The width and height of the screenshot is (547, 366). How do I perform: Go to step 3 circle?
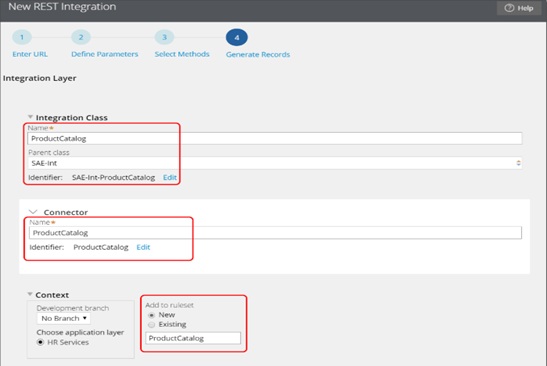point(164,37)
